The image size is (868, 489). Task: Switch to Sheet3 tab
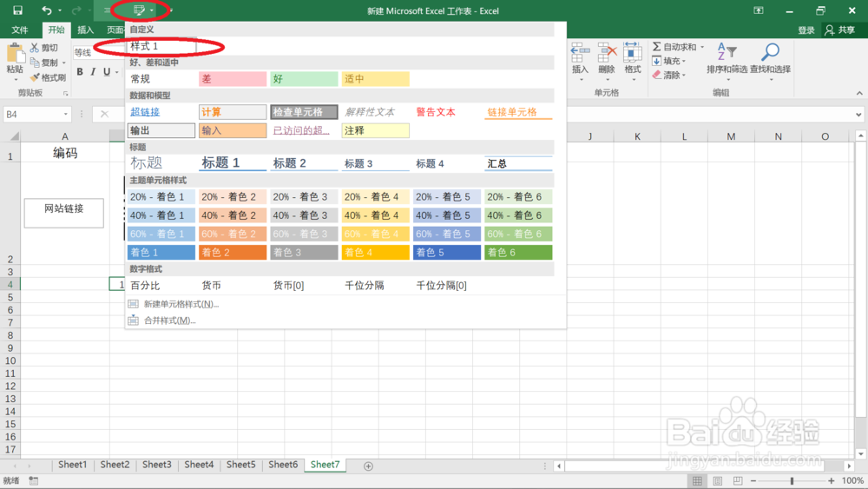156,465
